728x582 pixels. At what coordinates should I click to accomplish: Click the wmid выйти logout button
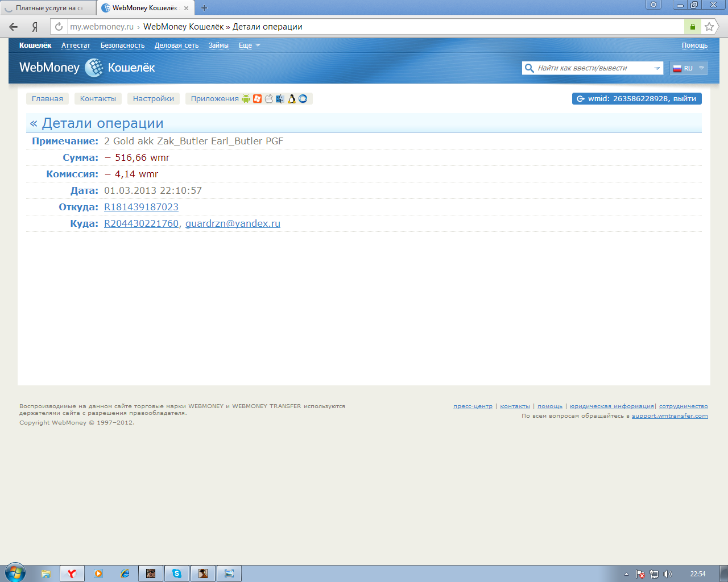point(637,99)
